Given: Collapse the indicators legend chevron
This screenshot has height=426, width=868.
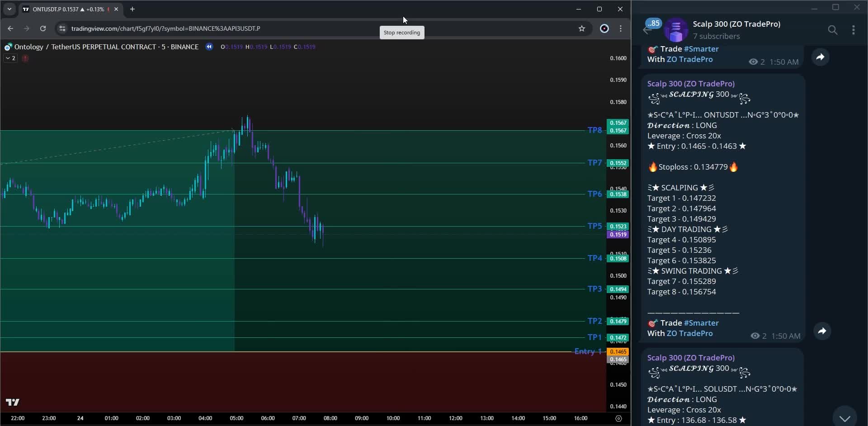Looking at the screenshot, I should (10, 58).
